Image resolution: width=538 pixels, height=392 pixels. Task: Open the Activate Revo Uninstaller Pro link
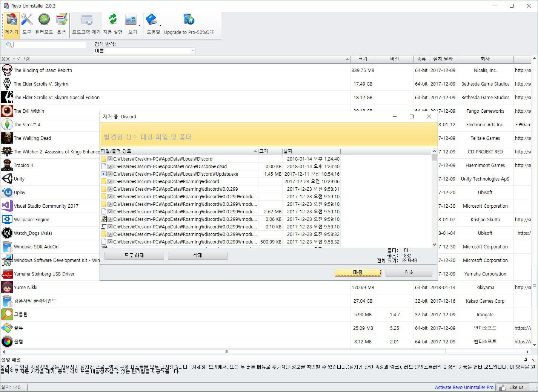click(464, 387)
